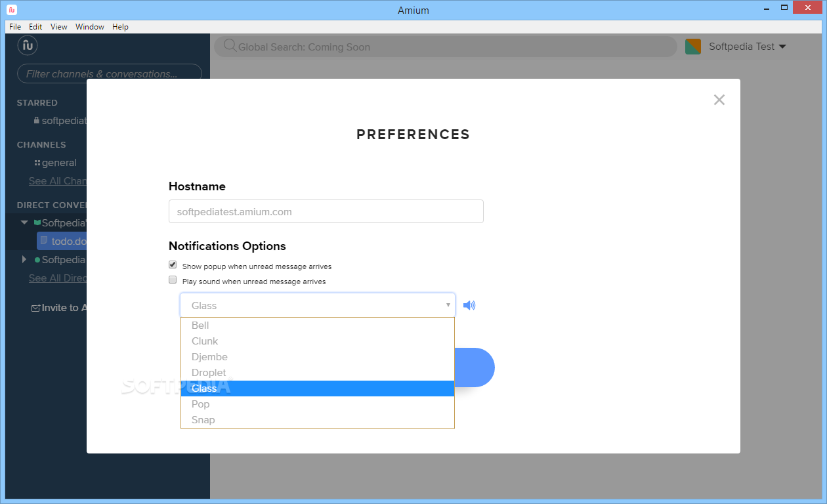
Task: Click the See All Direct conversations link
Action: [x=58, y=278]
